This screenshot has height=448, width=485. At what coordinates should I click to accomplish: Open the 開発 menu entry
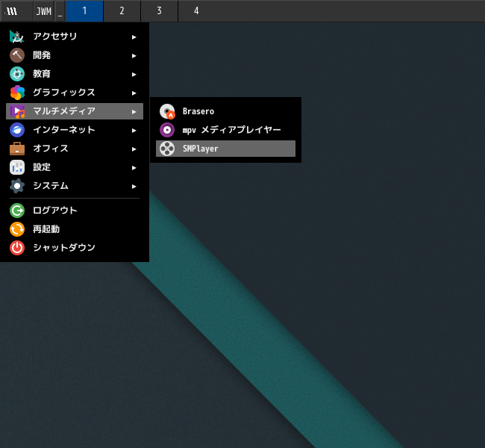coord(75,55)
